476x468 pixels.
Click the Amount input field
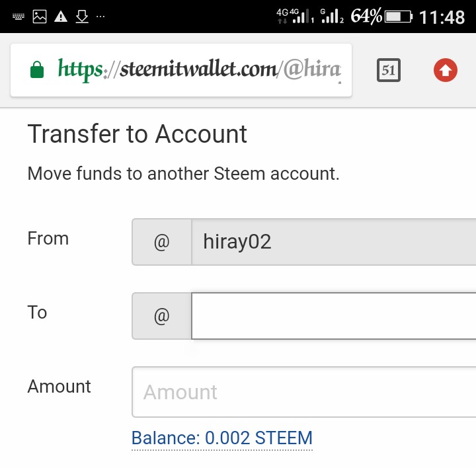point(304,392)
